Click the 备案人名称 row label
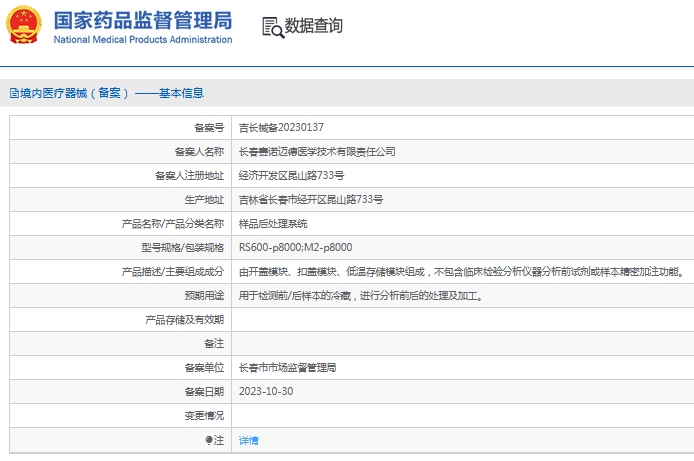Screen dimensions: 694x461 (200, 152)
